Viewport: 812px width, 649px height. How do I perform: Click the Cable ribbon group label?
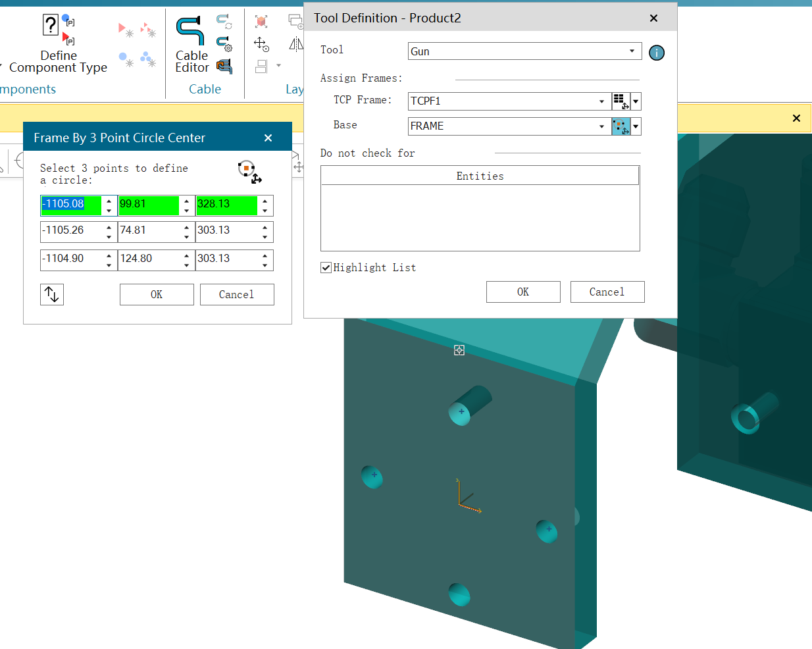[x=205, y=89]
